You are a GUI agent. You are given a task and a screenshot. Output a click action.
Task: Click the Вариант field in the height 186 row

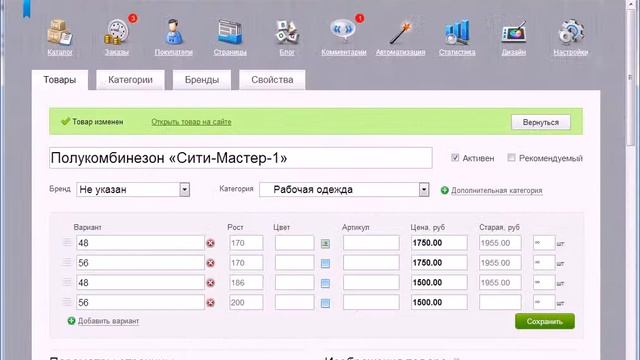[x=140, y=282]
